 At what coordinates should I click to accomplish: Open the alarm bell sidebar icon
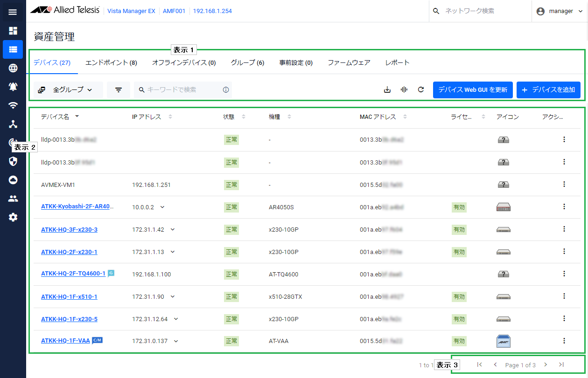(13, 87)
